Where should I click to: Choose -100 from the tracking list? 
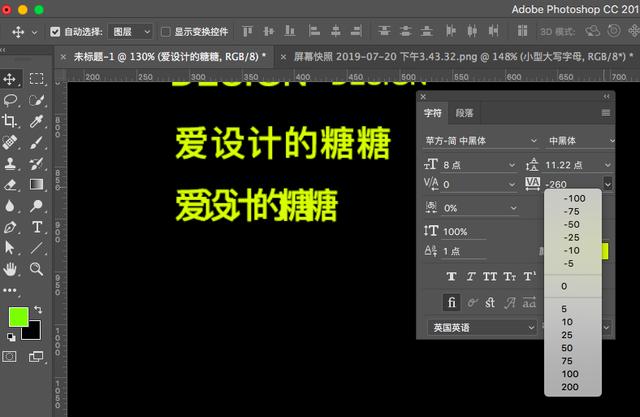pos(574,198)
